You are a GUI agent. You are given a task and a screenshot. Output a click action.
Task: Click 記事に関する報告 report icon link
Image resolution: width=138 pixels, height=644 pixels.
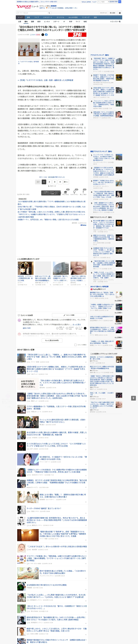point(24,194)
